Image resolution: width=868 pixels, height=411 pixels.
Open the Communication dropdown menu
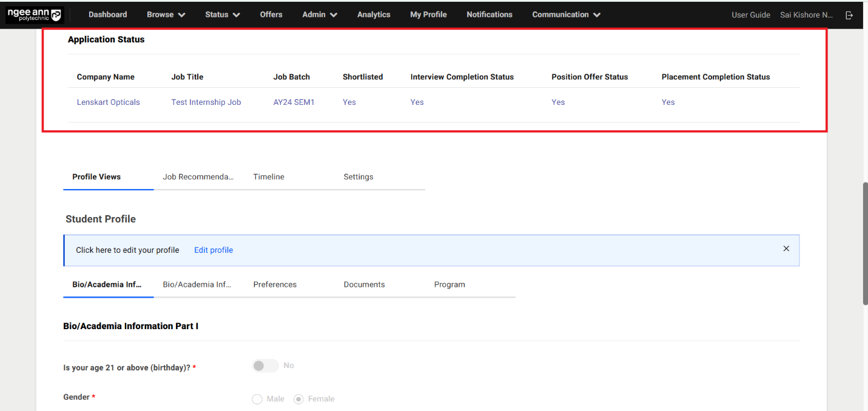pos(566,15)
